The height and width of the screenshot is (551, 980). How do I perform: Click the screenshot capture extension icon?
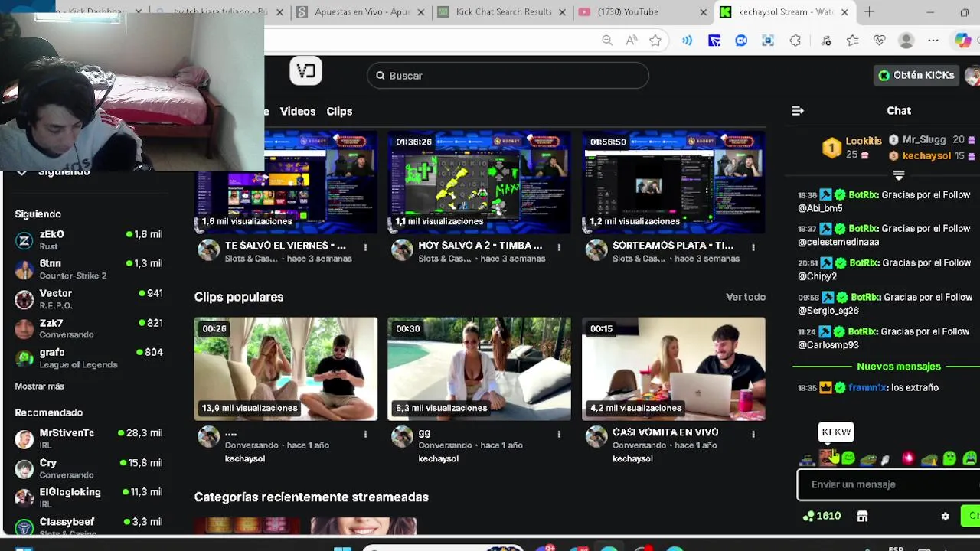coord(768,41)
